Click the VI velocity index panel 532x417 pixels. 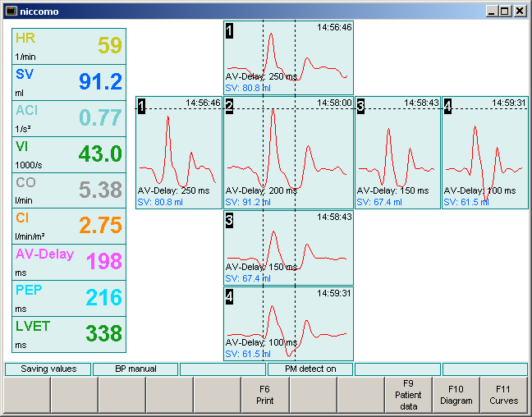pos(69,154)
